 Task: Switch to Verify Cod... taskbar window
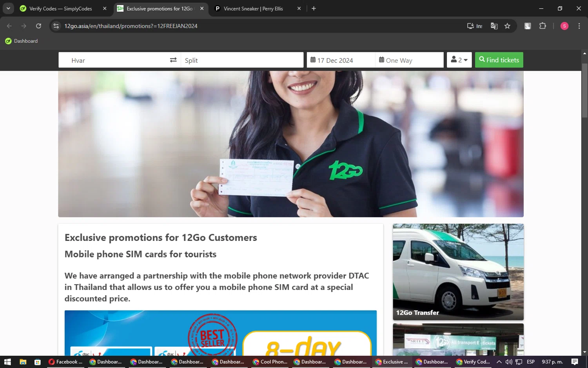[x=473, y=362]
